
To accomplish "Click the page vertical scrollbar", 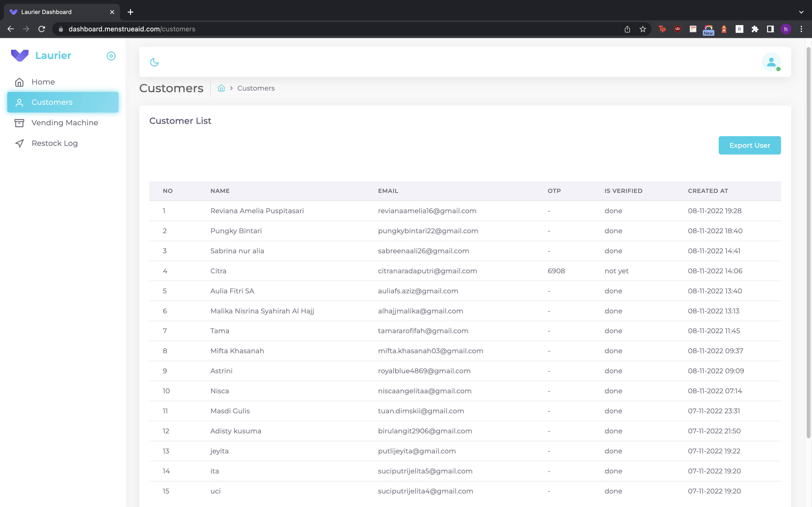I will (x=808, y=241).
